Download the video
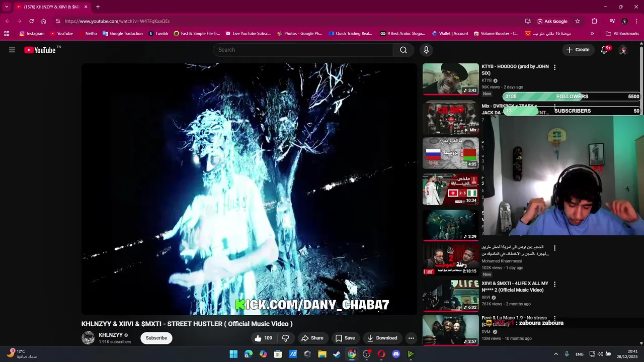644x362 pixels. [x=382, y=338]
